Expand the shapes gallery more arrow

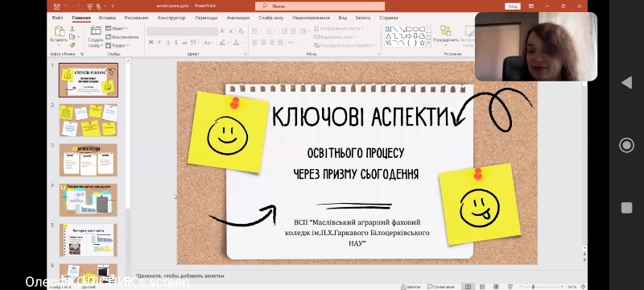pos(429,43)
